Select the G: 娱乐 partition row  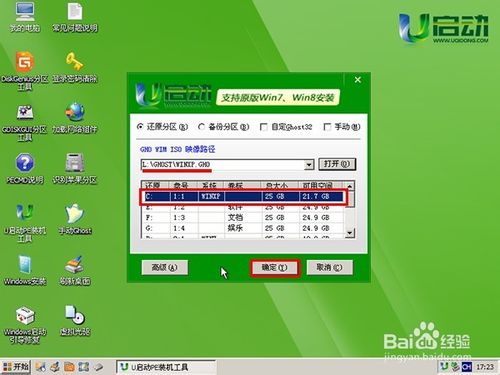(243, 228)
